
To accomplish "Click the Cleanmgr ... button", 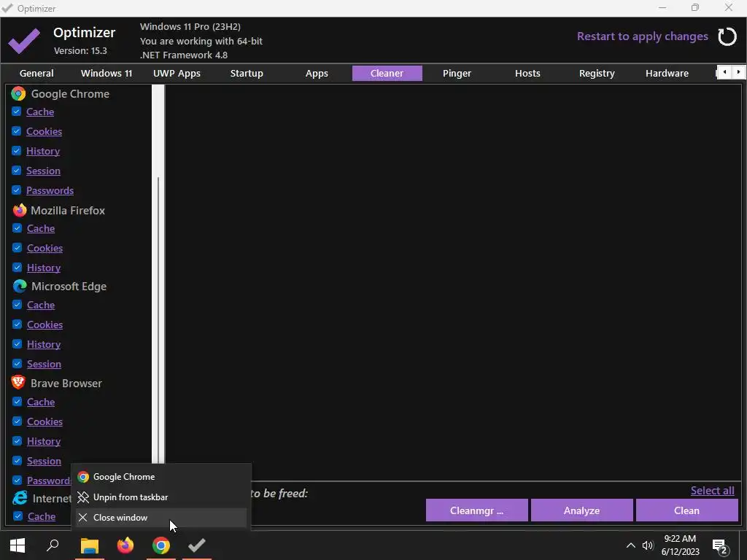I will tap(476, 510).
